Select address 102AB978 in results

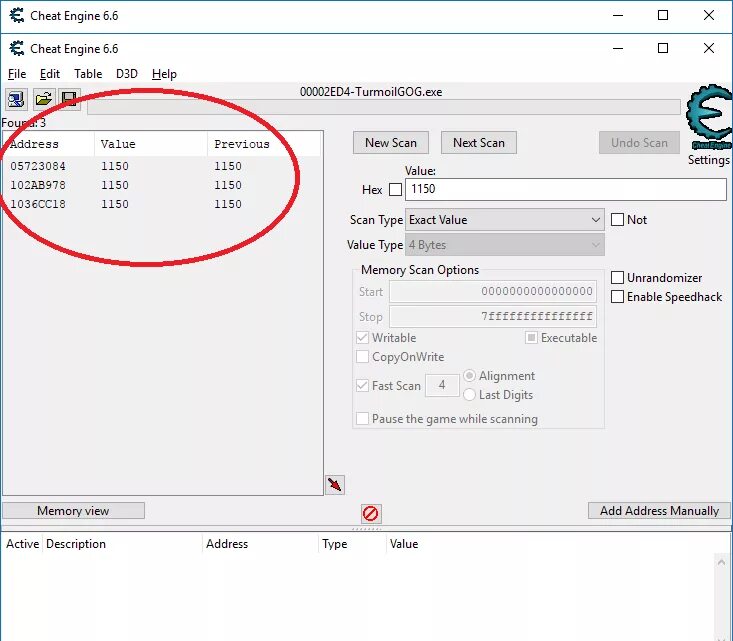38,185
